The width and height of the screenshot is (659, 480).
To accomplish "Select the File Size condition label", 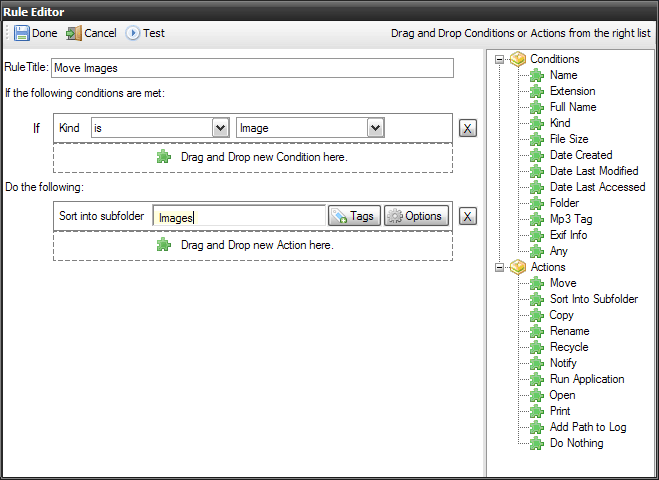I will tap(569, 139).
